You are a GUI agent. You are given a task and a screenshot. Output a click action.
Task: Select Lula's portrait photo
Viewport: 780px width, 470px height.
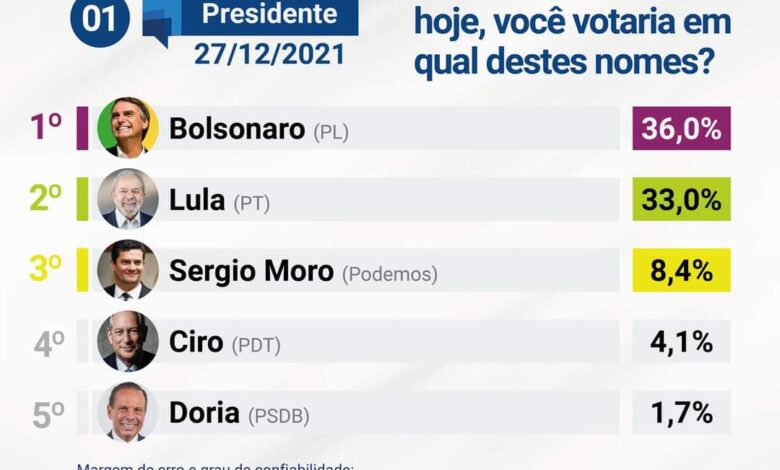point(128,198)
